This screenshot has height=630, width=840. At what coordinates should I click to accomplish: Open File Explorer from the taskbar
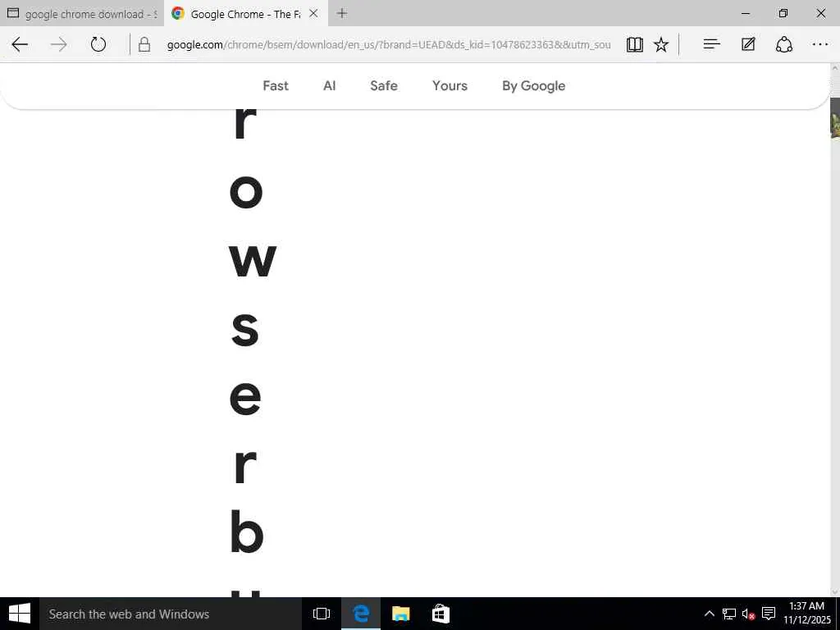tap(400, 614)
